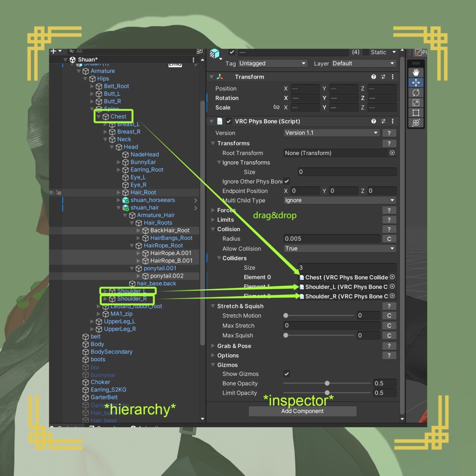Select BackHair_Root in hierarchy
This screenshot has width=476, height=476.
[x=170, y=231]
